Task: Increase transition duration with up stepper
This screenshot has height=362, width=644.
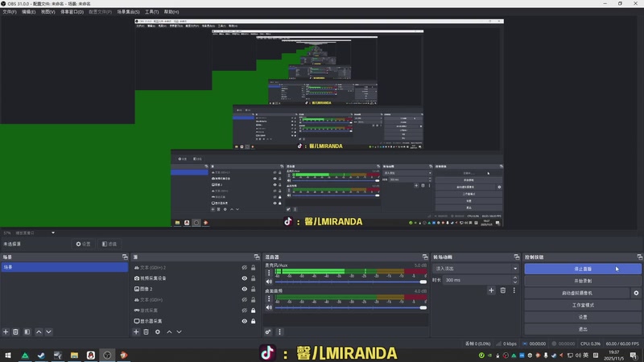Action: click(x=515, y=278)
